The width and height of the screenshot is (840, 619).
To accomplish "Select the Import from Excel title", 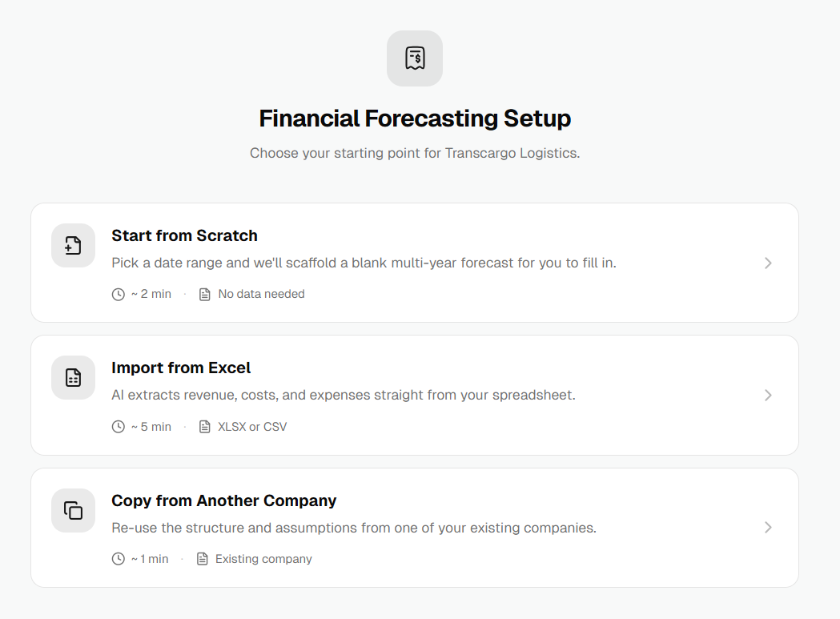I will pyautogui.click(x=181, y=368).
